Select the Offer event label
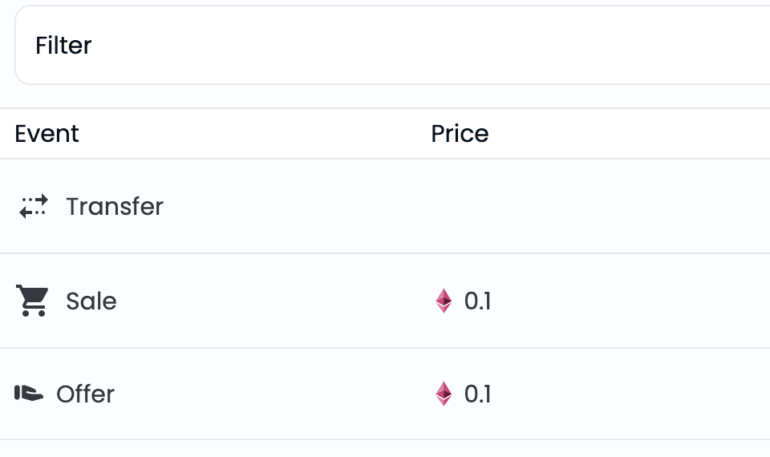 (x=85, y=394)
